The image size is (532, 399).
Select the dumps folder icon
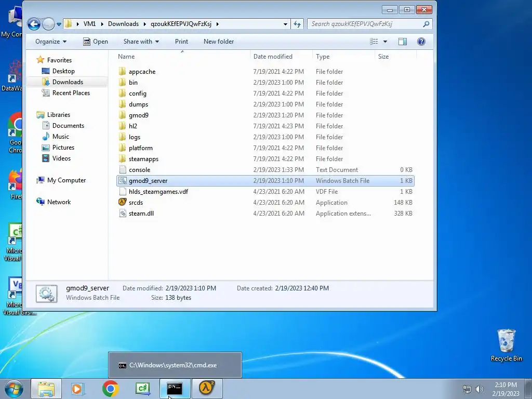coord(123,104)
